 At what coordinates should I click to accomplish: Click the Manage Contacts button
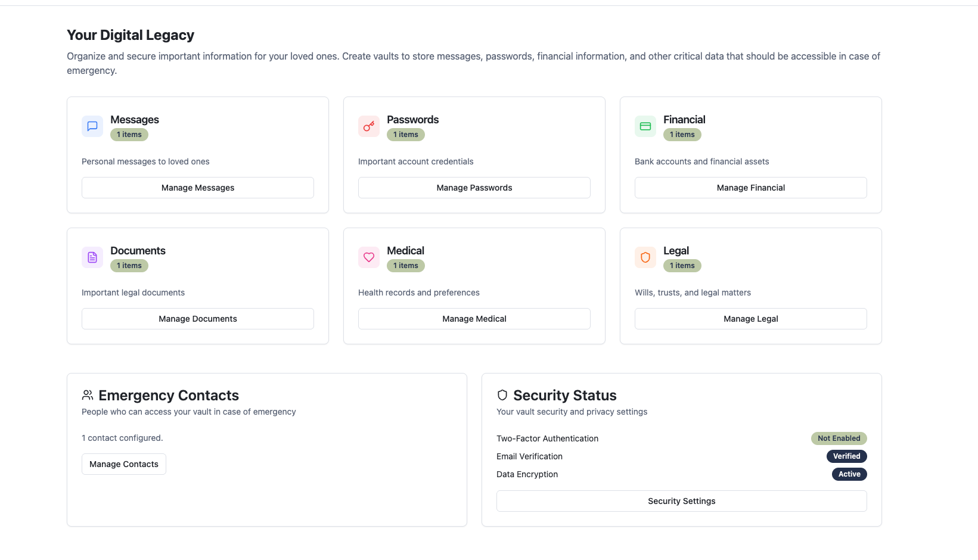point(123,463)
